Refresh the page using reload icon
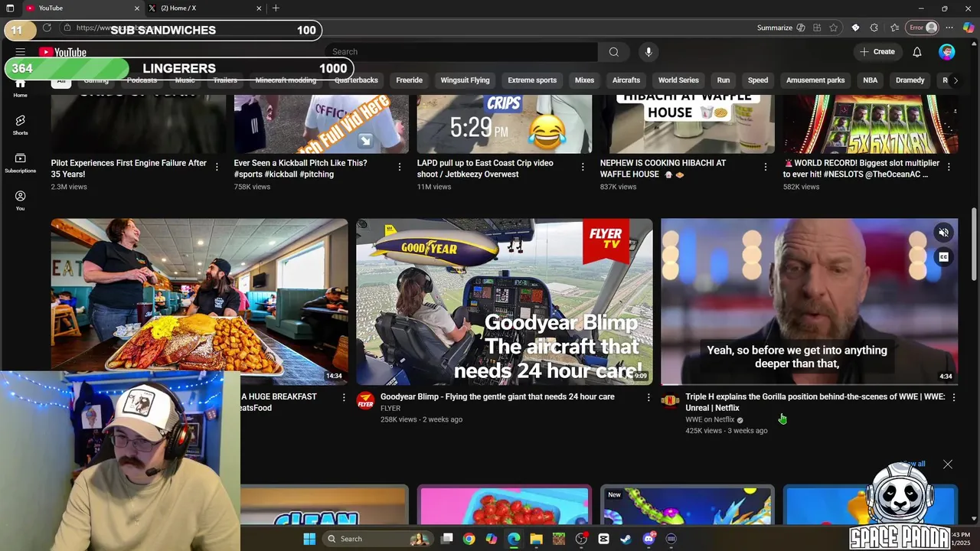 (x=47, y=28)
